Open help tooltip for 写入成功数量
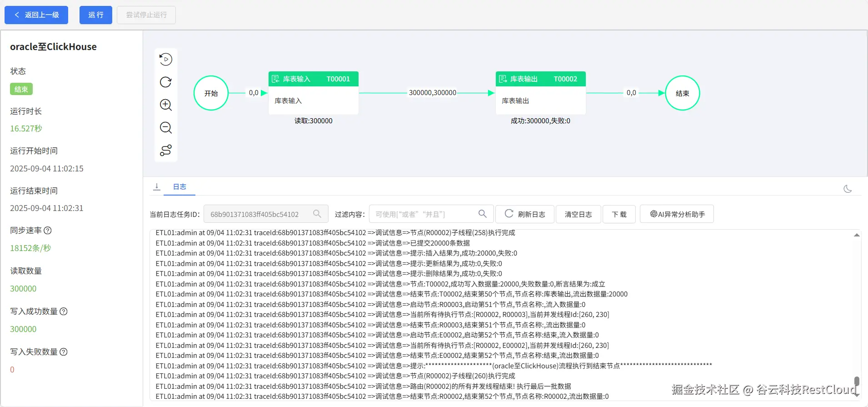The width and height of the screenshot is (868, 407). 64,312
